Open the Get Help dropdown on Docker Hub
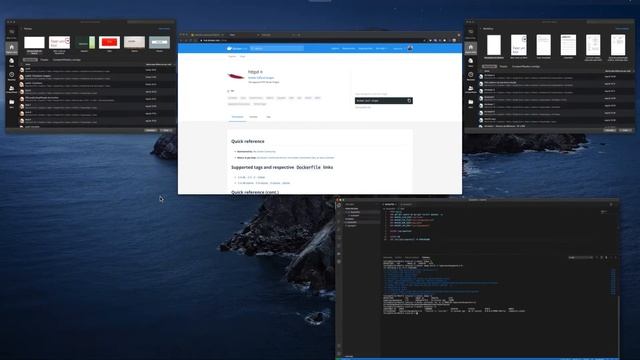 coord(381,49)
